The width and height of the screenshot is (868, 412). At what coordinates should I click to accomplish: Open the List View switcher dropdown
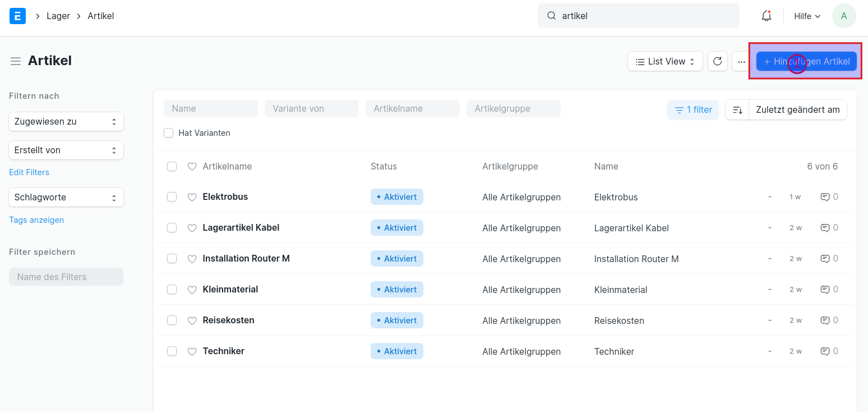click(665, 61)
